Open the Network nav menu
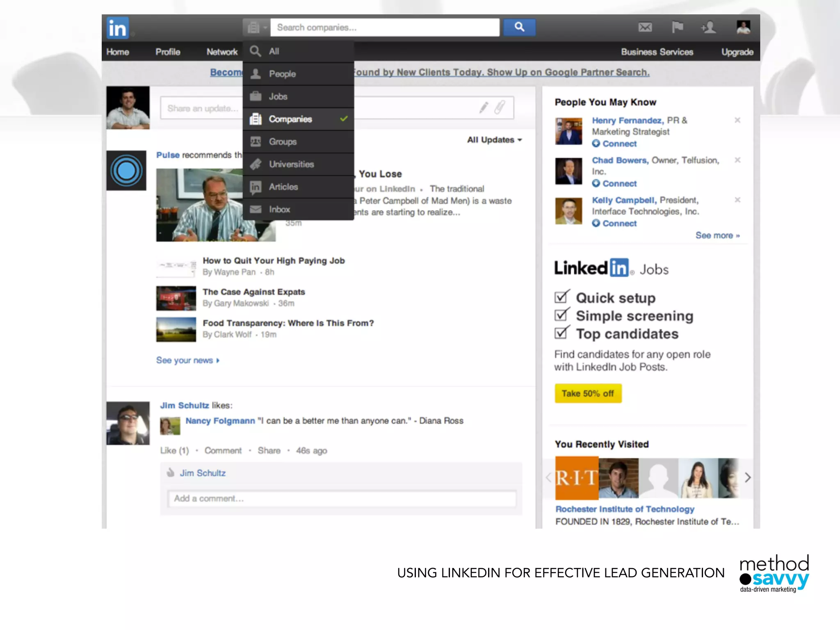840x630 pixels. click(222, 52)
